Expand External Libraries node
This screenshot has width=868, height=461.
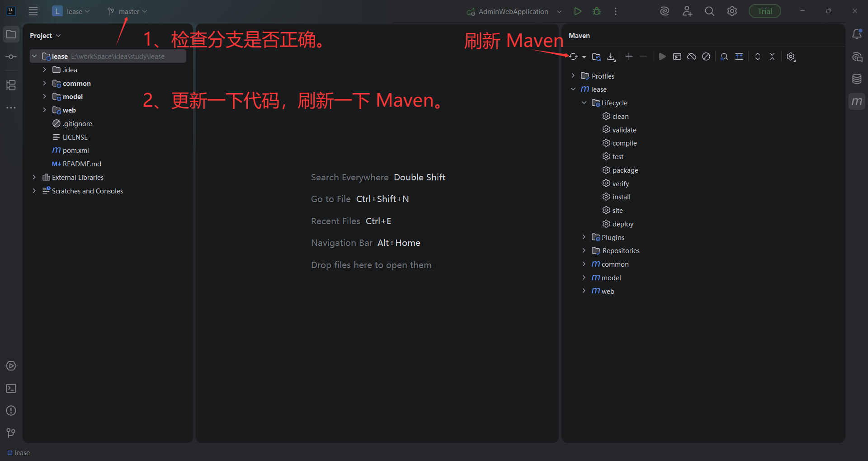tap(34, 177)
